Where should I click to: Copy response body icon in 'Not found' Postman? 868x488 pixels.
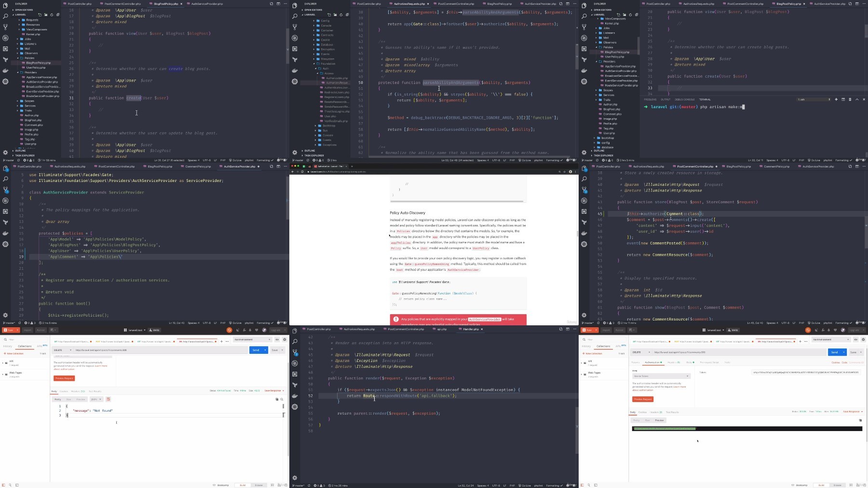277,399
